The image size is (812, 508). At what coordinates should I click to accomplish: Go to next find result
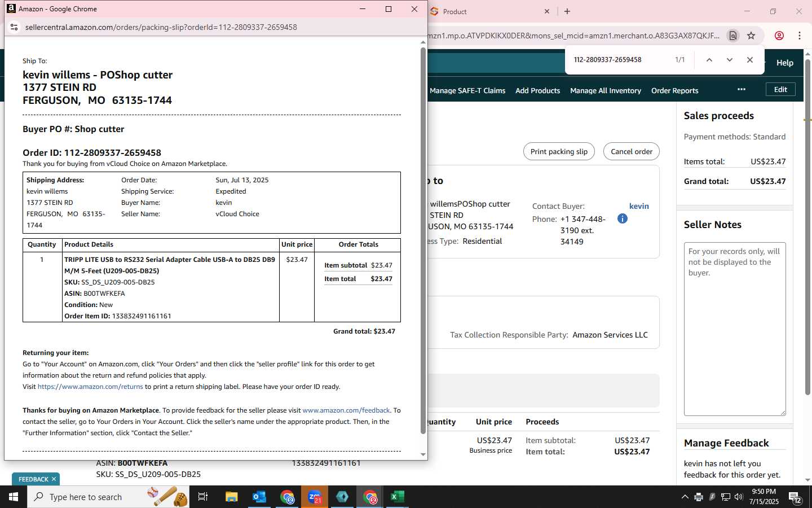pos(730,60)
